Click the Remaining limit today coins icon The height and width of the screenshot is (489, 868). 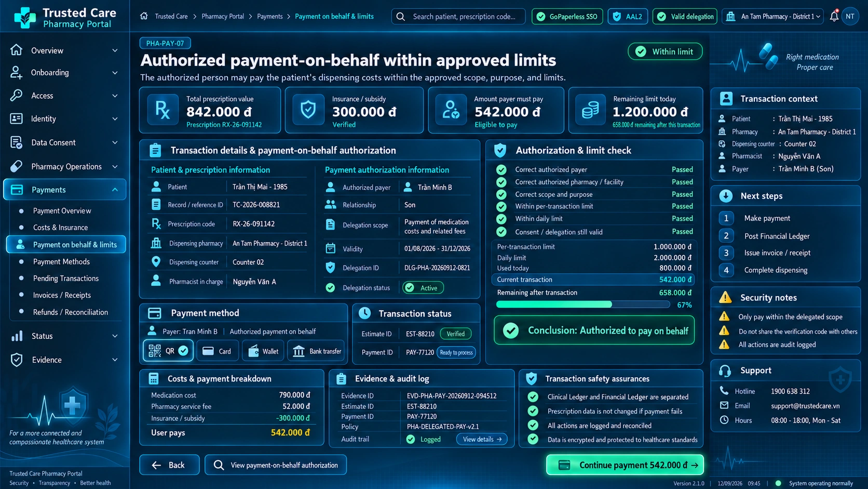coord(590,110)
